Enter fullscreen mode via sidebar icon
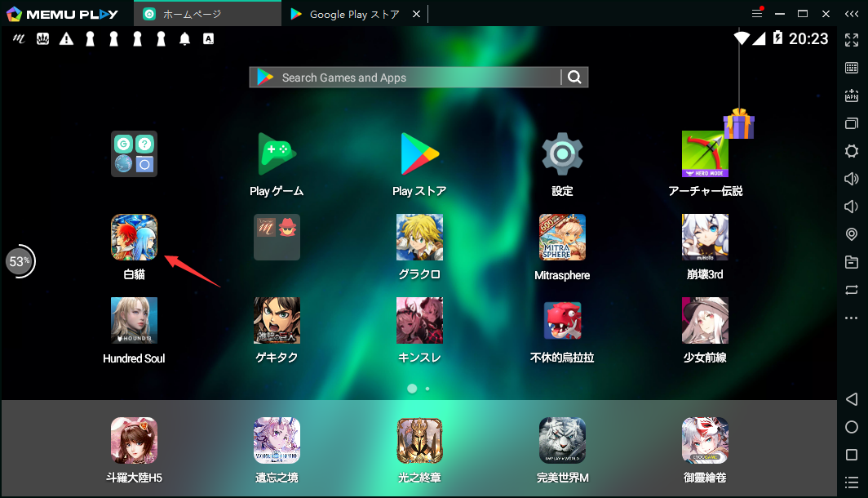This screenshot has height=498, width=868. coord(852,39)
